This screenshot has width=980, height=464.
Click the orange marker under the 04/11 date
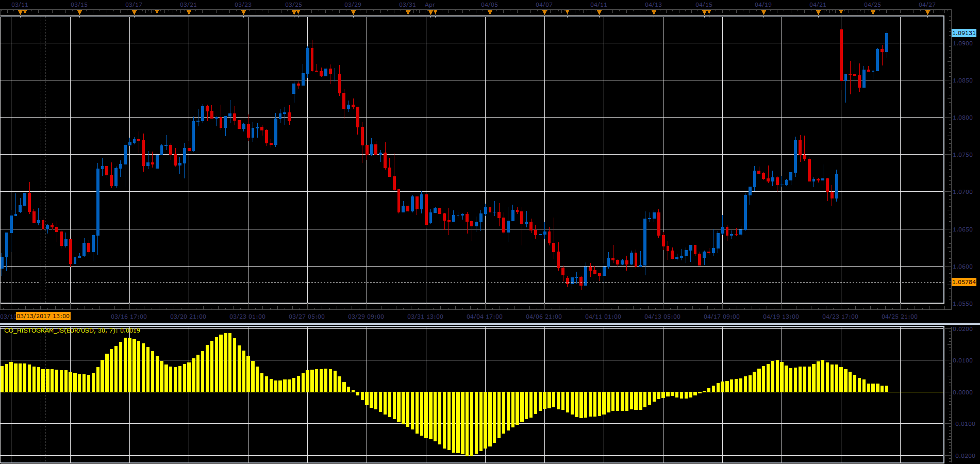coord(599,12)
